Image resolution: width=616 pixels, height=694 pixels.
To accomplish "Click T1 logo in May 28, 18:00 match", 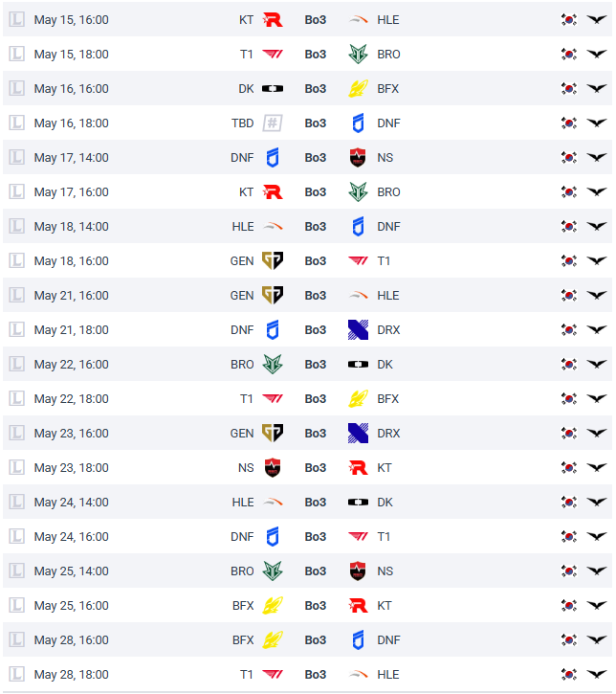I will point(273,675).
